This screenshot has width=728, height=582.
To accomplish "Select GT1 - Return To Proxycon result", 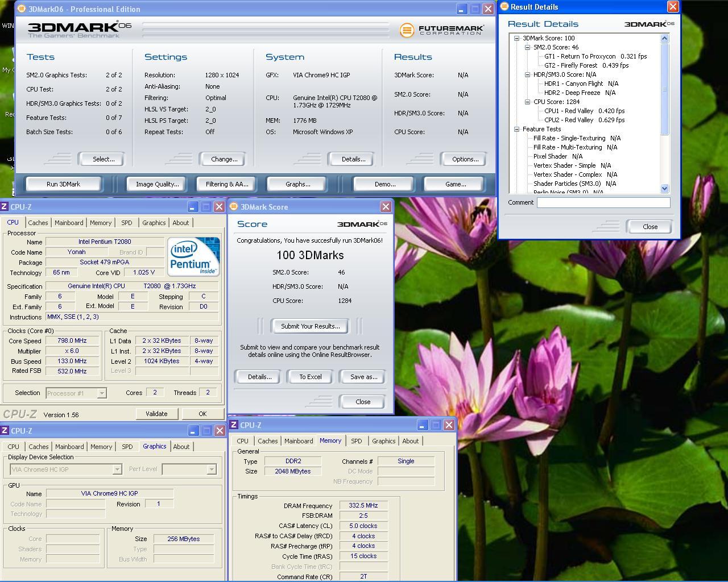I will click(x=595, y=56).
